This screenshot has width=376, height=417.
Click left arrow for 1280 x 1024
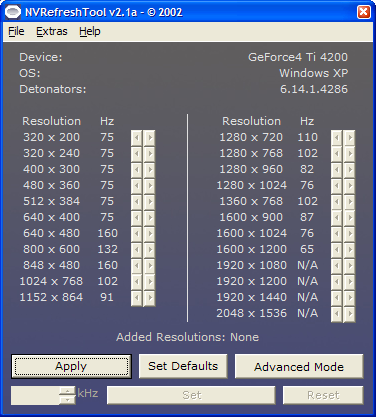tap(337, 186)
